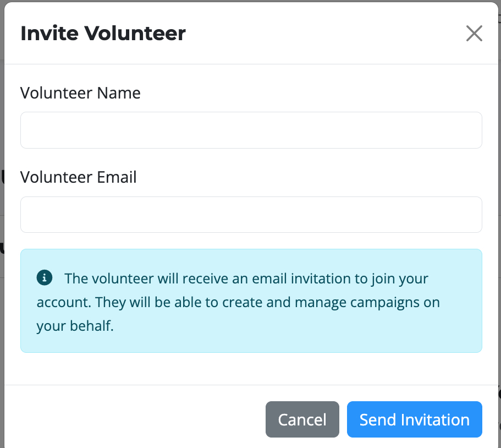501x448 pixels.
Task: Click the info icon in the notice
Action: pyautogui.click(x=45, y=278)
